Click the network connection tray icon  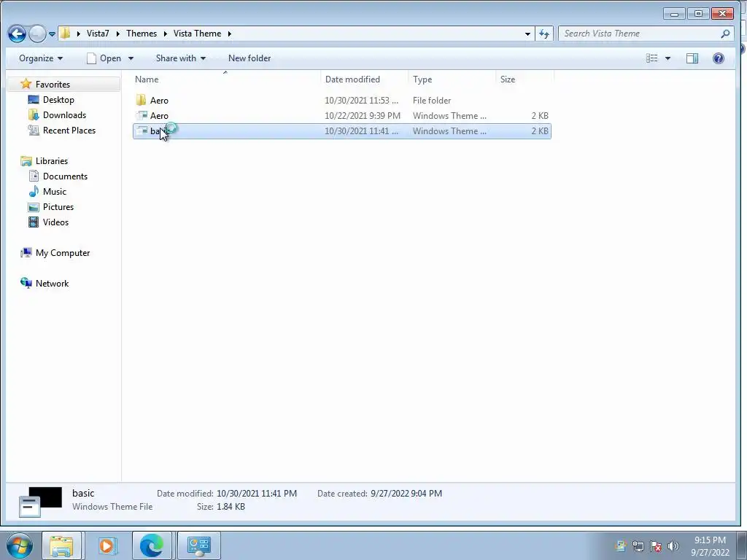638,546
